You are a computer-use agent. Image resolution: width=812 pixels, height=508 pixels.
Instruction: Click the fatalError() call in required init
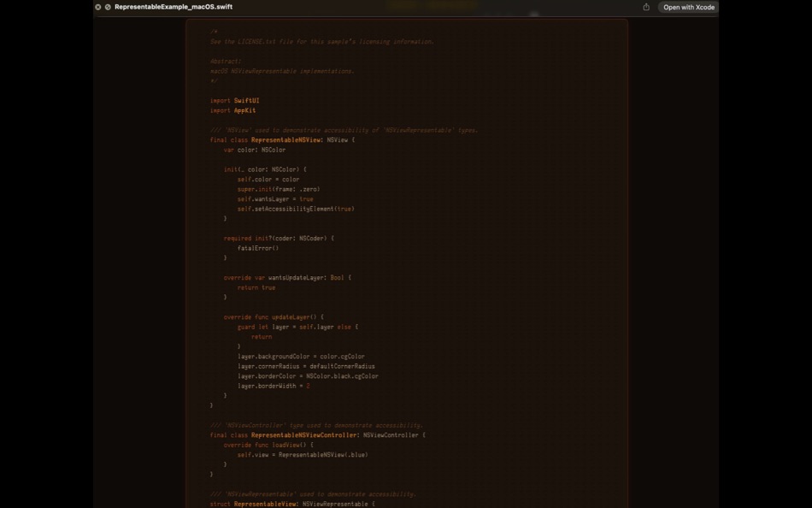pos(257,247)
